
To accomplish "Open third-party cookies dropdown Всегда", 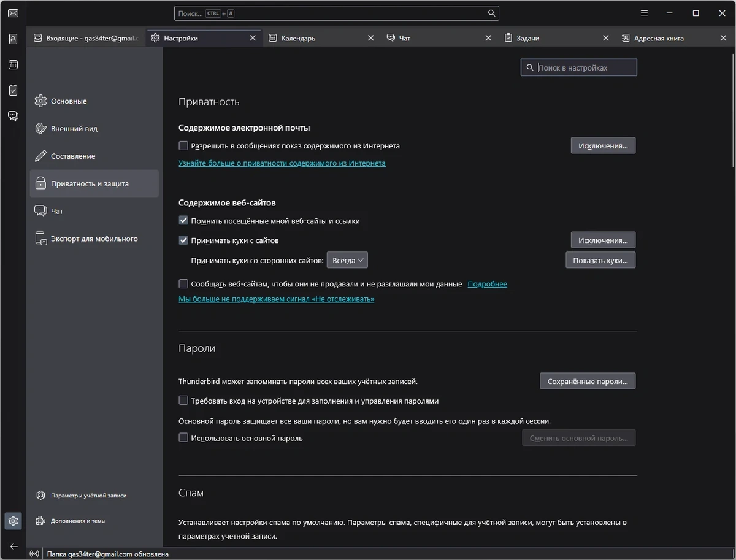I will (x=347, y=260).
